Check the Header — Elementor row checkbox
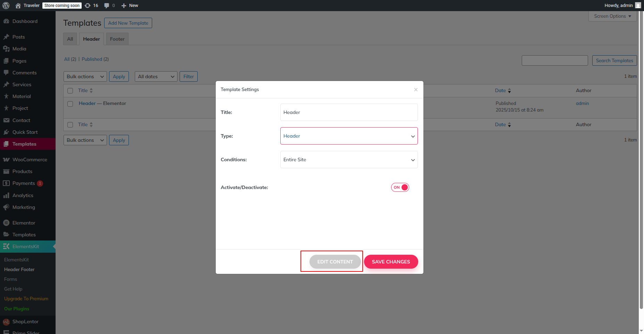The image size is (644, 334). [x=70, y=104]
